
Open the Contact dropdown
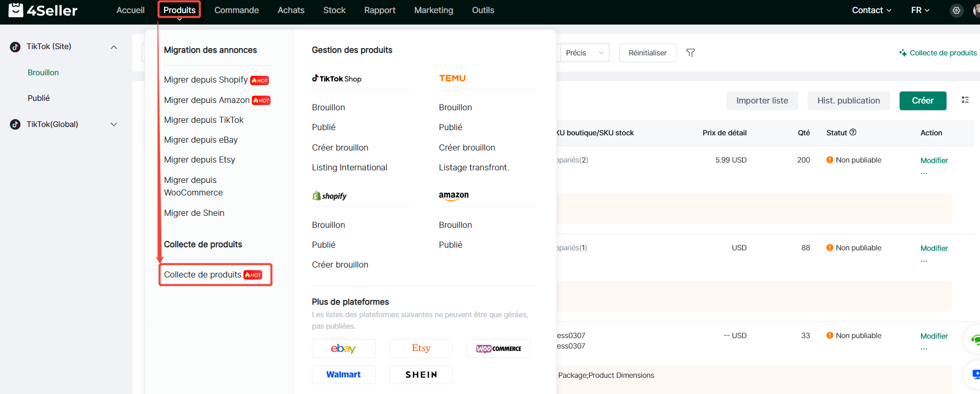click(871, 10)
